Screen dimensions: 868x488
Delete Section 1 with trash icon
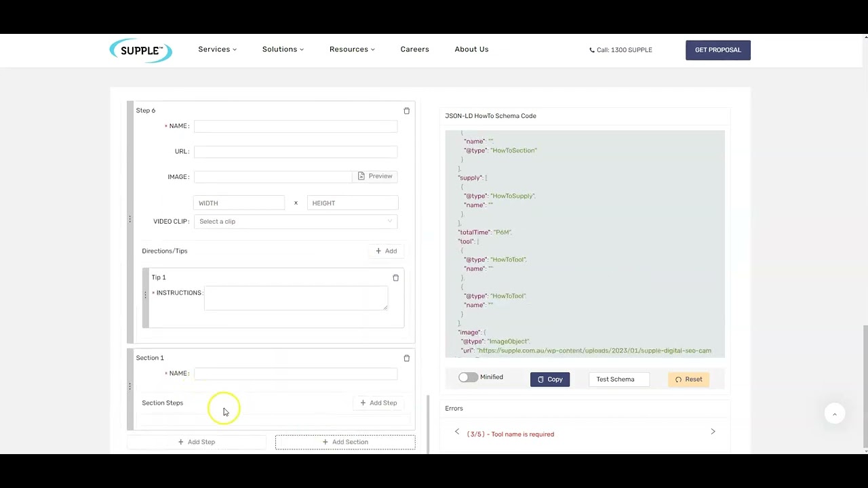[x=407, y=358]
